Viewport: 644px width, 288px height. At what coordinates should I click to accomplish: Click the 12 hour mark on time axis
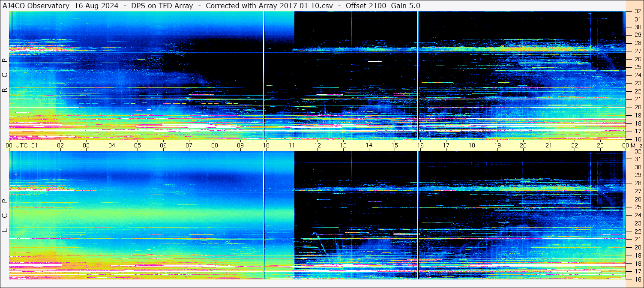318,145
